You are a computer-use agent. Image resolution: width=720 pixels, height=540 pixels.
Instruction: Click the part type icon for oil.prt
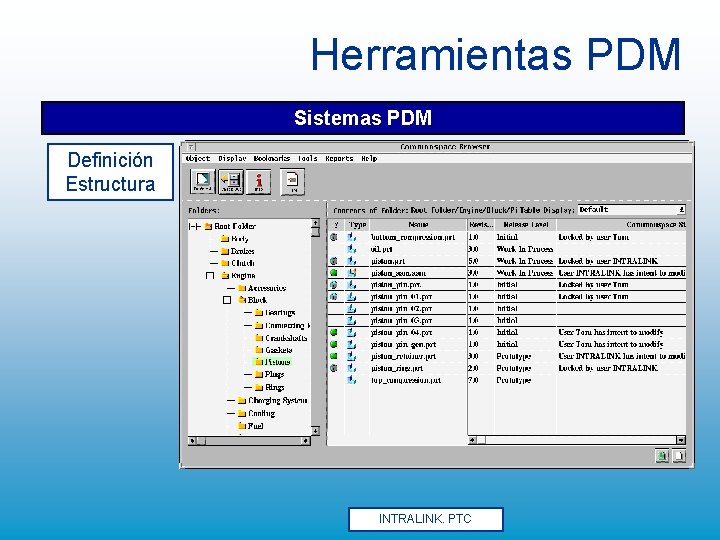(352, 249)
